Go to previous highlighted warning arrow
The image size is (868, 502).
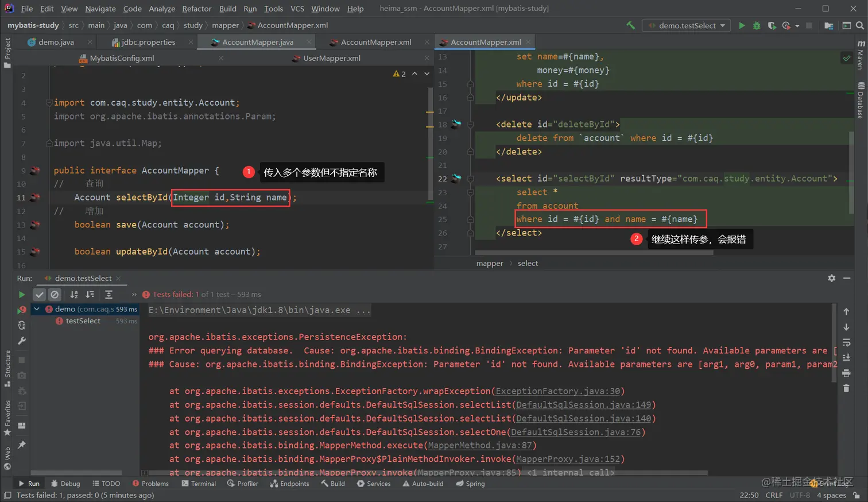tap(414, 74)
